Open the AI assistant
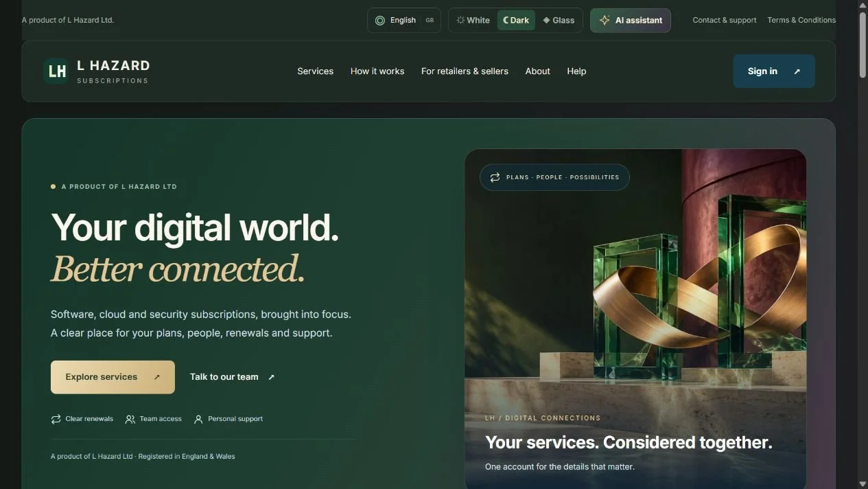The width and height of the screenshot is (868, 489). click(631, 21)
